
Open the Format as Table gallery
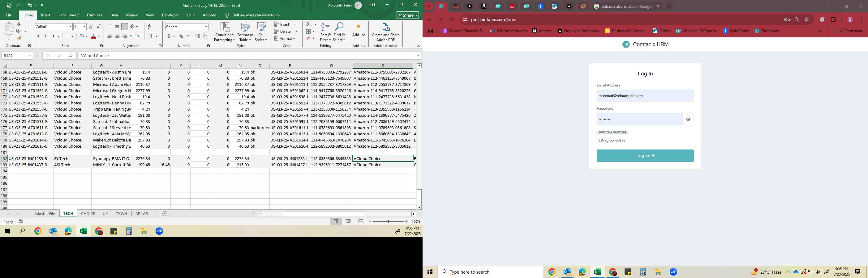[x=245, y=32]
